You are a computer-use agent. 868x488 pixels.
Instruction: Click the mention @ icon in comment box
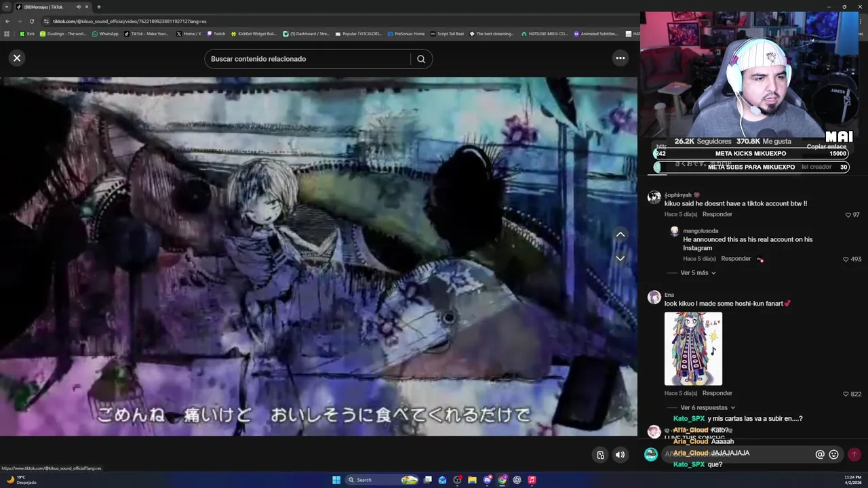pyautogui.click(x=820, y=454)
